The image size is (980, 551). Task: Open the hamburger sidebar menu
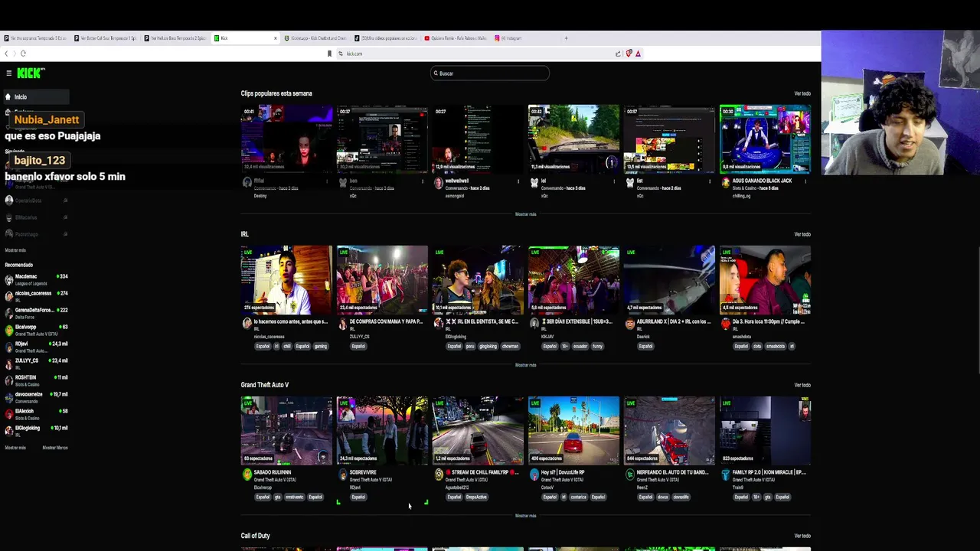(x=8, y=73)
